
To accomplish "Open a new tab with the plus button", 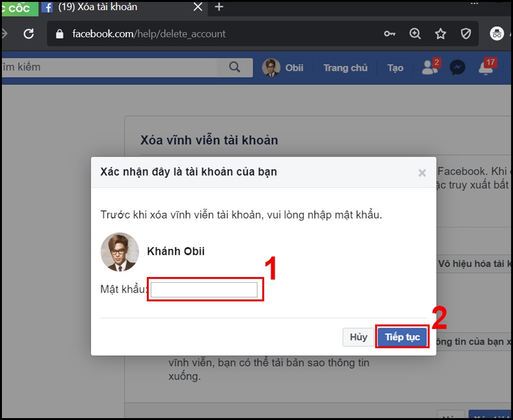I will (x=219, y=8).
